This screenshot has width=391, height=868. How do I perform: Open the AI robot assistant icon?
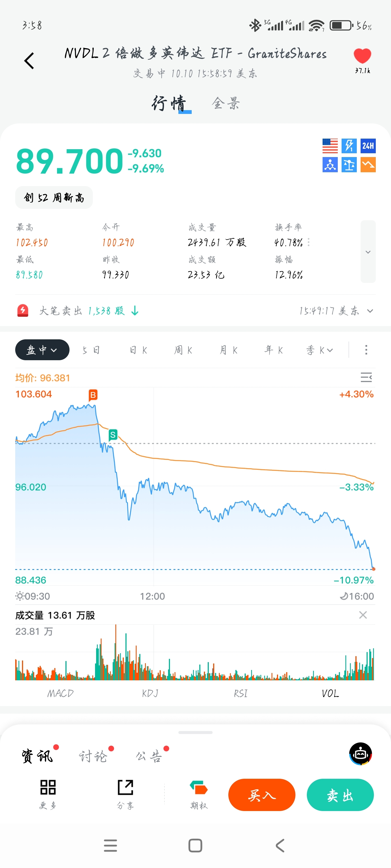(x=360, y=754)
